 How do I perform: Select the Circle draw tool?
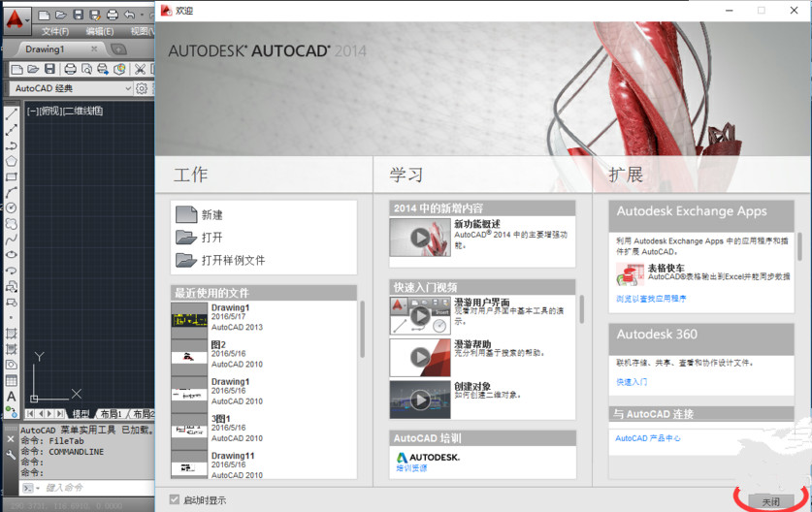(x=12, y=208)
